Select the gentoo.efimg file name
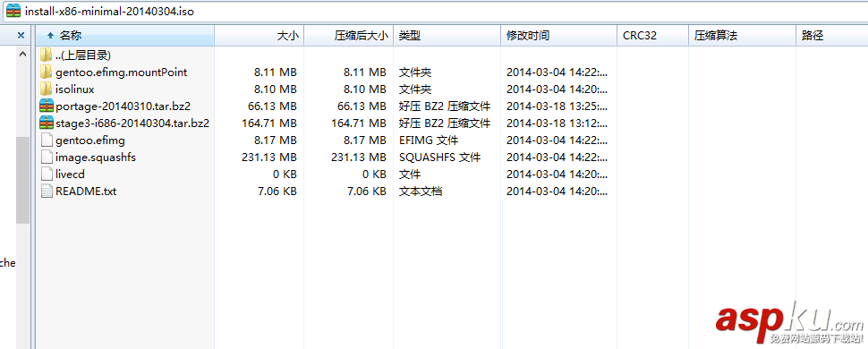 point(90,140)
